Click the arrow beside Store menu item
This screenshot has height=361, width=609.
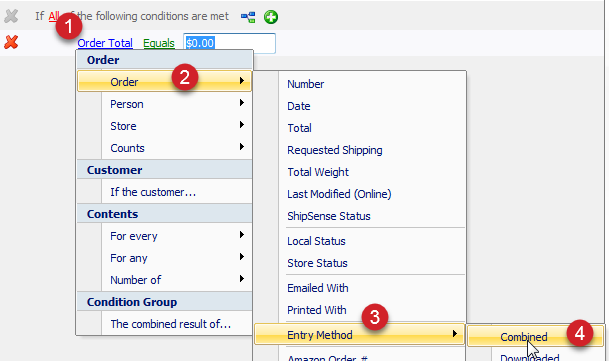point(242,124)
